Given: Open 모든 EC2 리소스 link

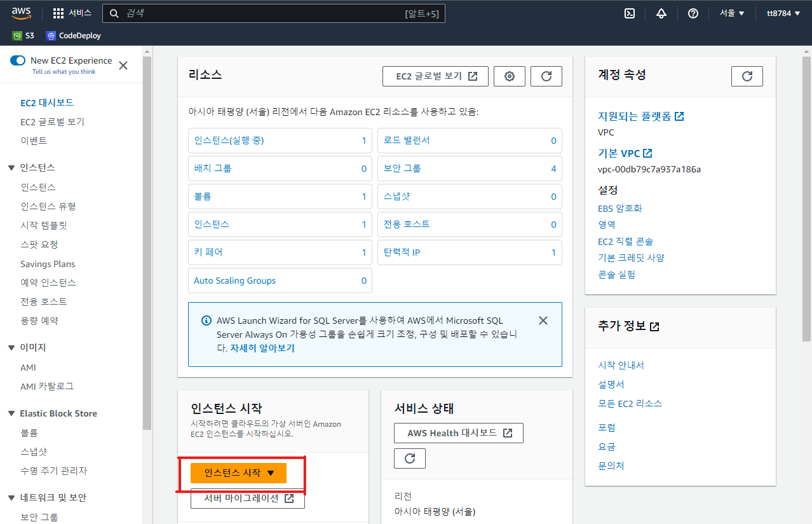Looking at the screenshot, I should click(x=630, y=404).
